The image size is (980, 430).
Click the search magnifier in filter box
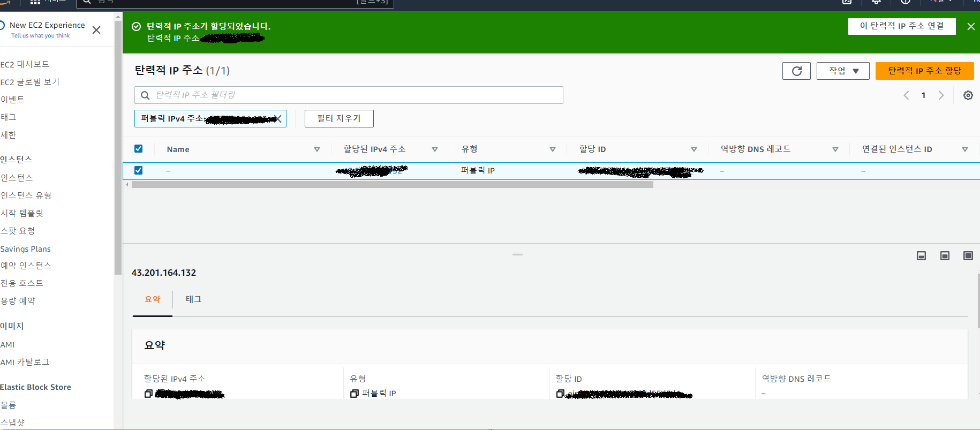click(x=145, y=95)
